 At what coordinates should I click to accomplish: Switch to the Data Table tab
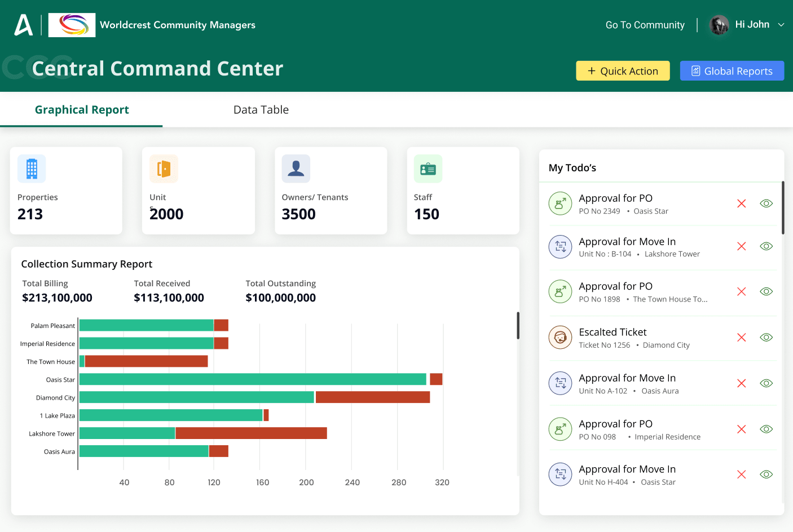tap(261, 110)
